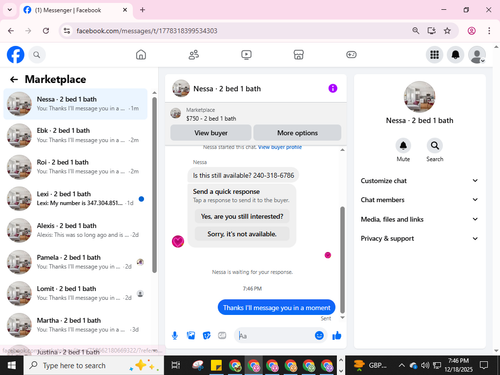The image size is (500, 375).
Task: Open the notifications bell in the Facebook header
Action: coord(456,55)
